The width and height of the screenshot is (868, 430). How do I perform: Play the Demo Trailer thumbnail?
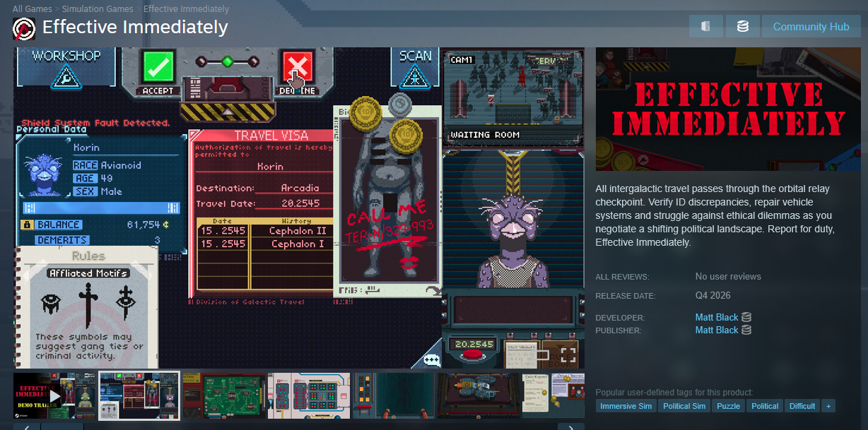(x=54, y=396)
